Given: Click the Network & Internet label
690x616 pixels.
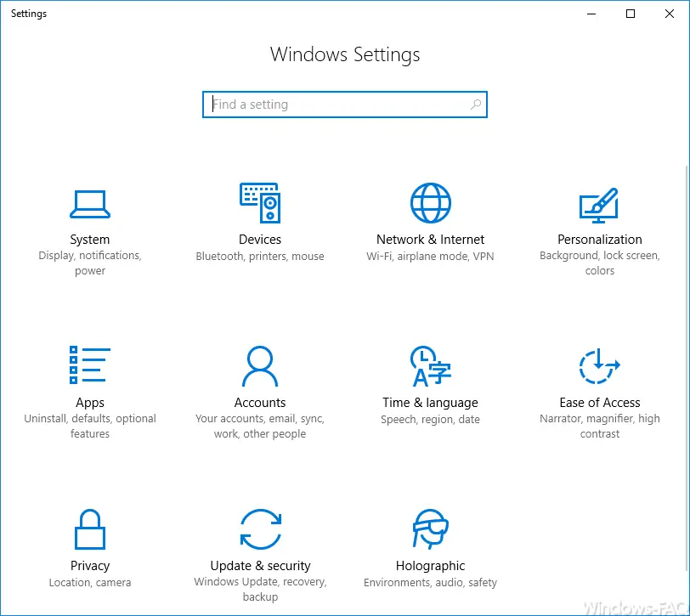Looking at the screenshot, I should pyautogui.click(x=430, y=240).
